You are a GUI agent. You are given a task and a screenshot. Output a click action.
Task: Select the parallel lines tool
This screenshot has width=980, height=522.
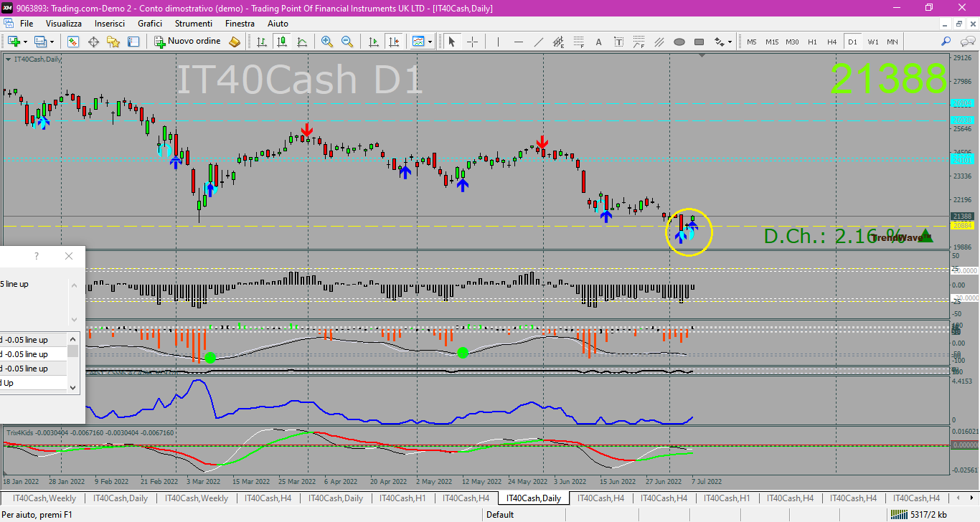pos(659,42)
